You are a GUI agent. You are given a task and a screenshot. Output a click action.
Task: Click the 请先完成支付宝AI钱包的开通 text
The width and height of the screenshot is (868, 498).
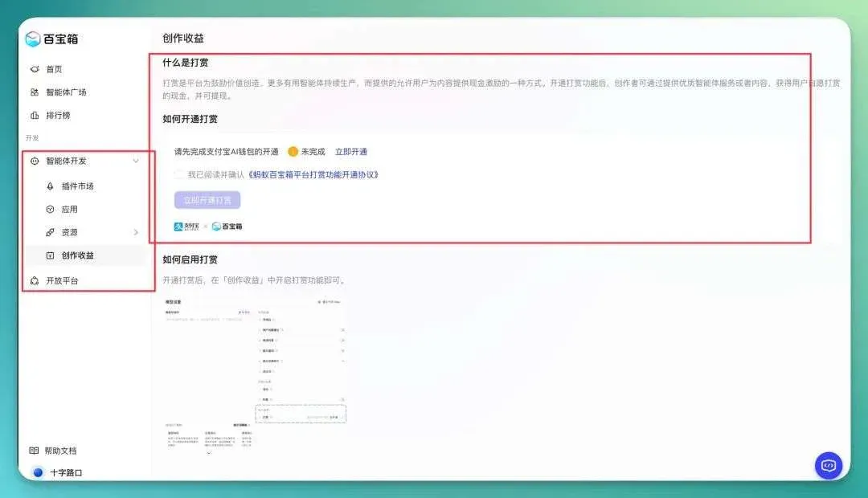[x=227, y=152]
